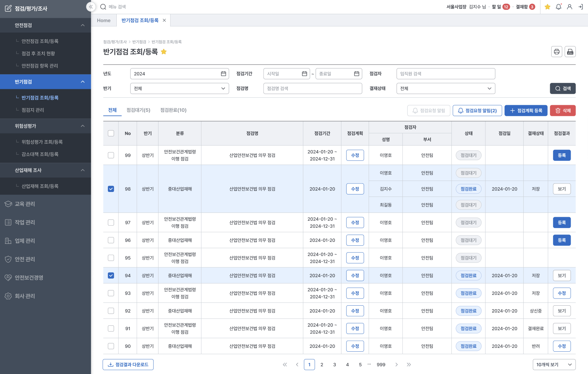Uncheck the checkbox for row 94
This screenshot has width=588, height=374.
point(111,276)
